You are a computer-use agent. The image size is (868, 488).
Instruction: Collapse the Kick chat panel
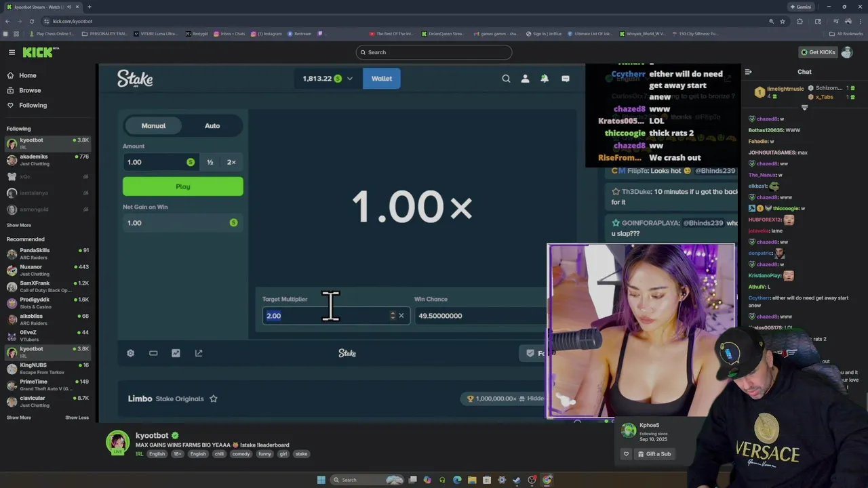click(x=748, y=72)
